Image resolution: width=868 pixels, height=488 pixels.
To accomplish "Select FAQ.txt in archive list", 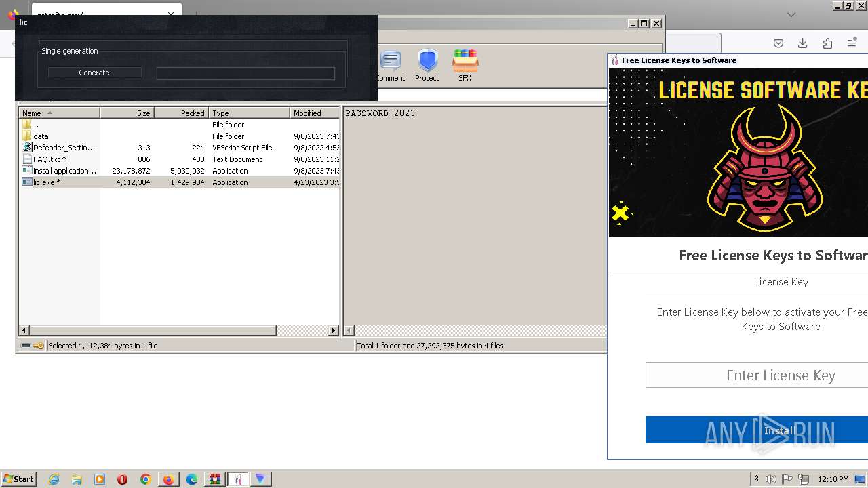I will coord(180,159).
